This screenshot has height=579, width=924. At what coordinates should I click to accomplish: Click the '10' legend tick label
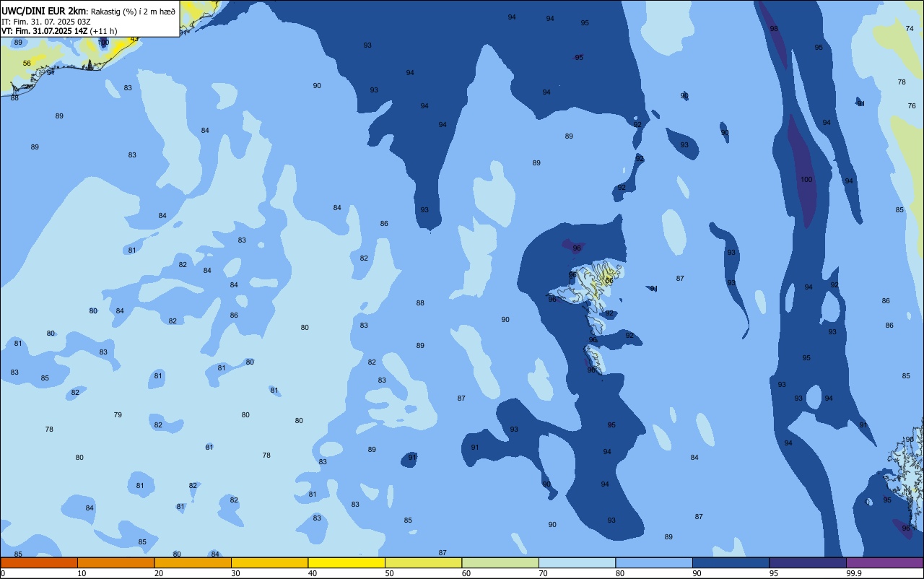click(x=82, y=573)
